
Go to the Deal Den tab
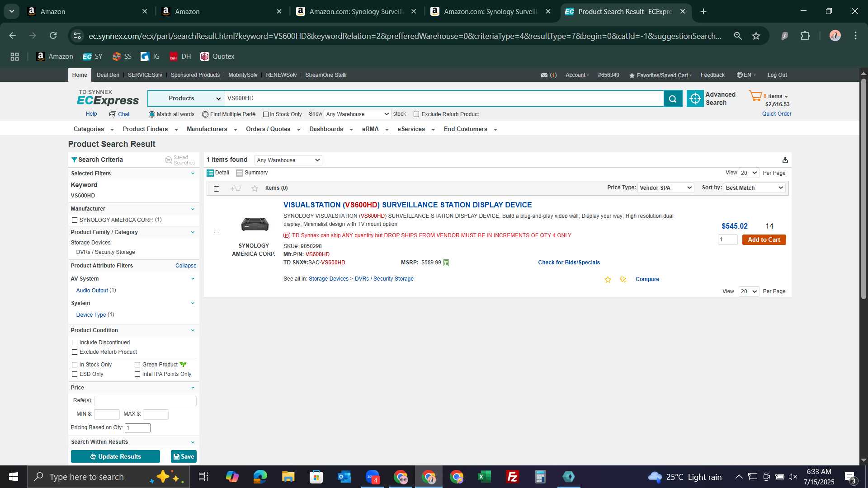coord(108,75)
